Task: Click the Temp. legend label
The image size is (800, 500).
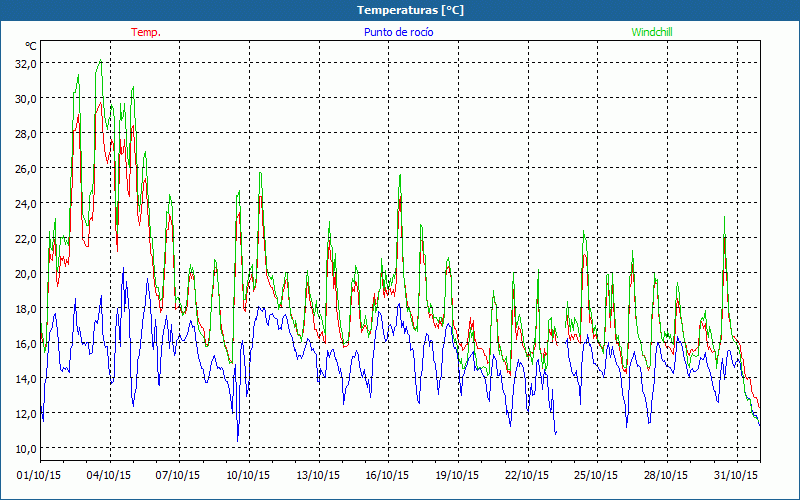Action: coord(146,32)
